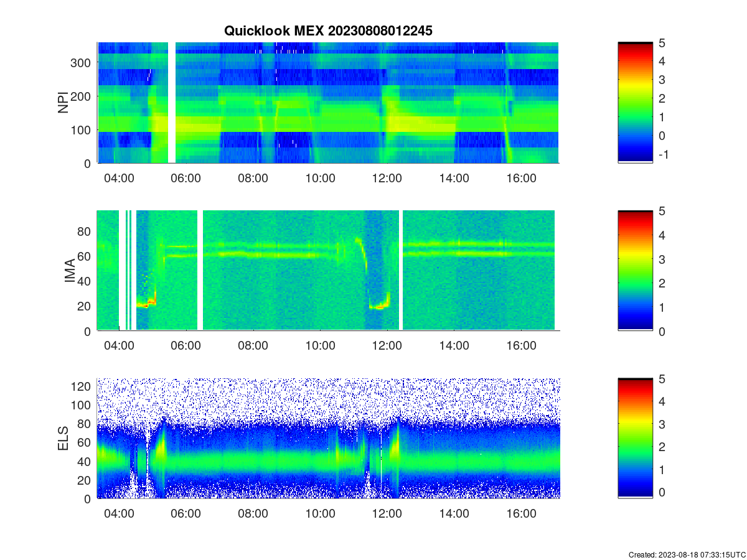Click the colorbar beside the NPI panel
The image size is (747, 560).
tap(635, 103)
